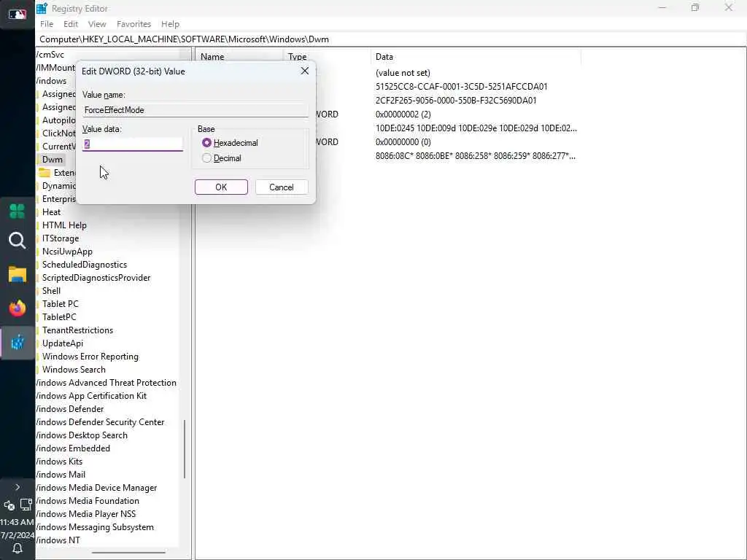
Task: Select the Windows Search key
Action: click(x=74, y=370)
